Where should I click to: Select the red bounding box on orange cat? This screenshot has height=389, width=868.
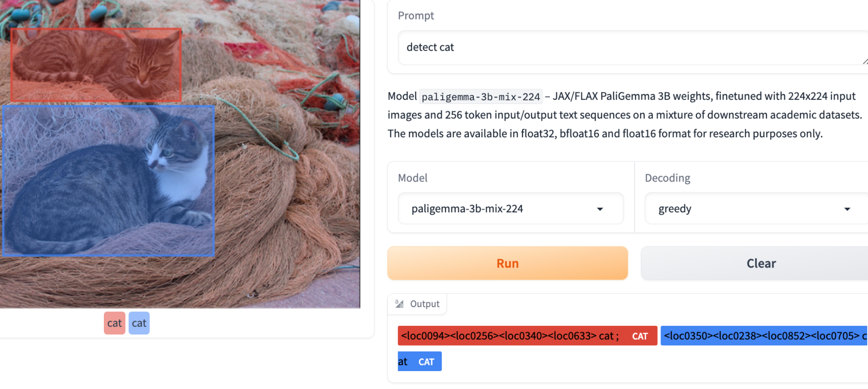click(x=96, y=65)
